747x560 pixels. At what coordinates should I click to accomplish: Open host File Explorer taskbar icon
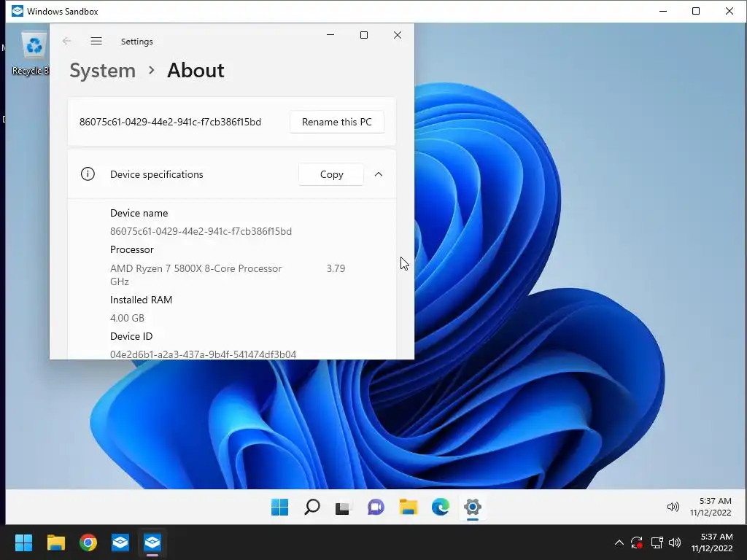(x=55, y=542)
